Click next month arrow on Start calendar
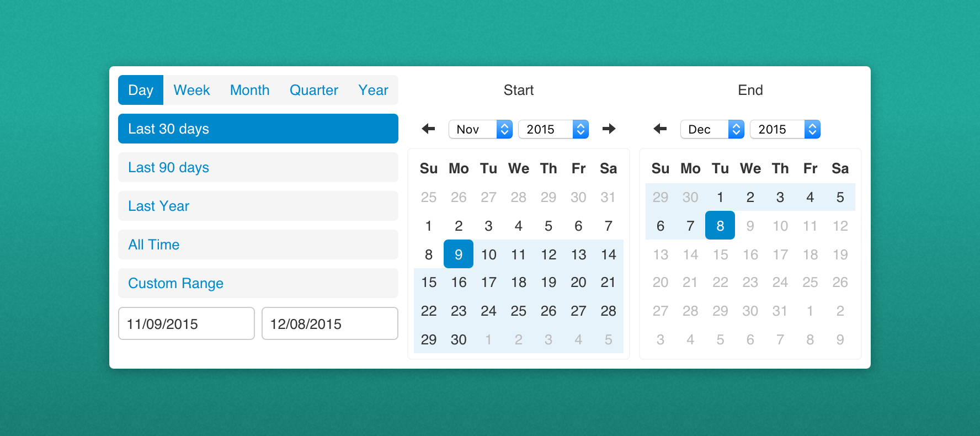This screenshot has width=980, height=436. pyautogui.click(x=609, y=129)
